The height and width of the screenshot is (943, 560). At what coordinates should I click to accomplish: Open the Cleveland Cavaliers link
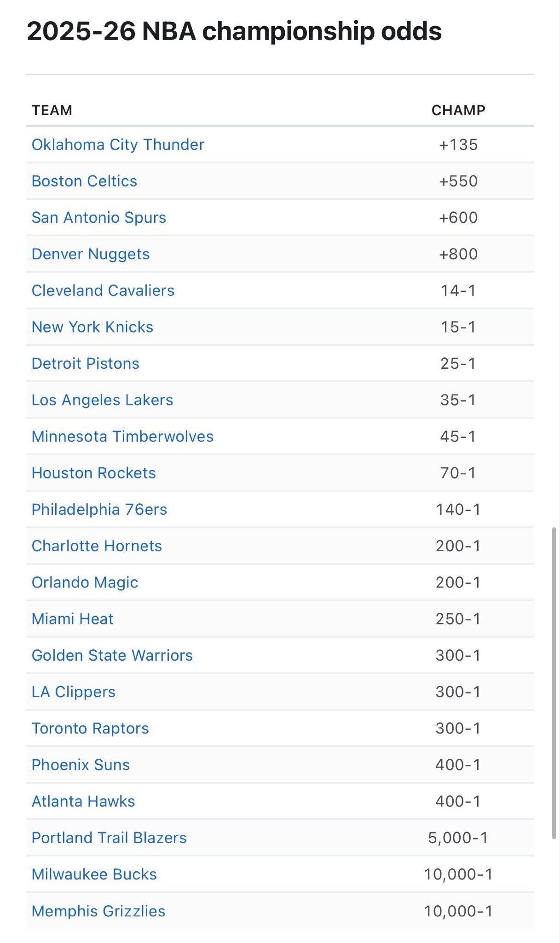click(x=103, y=291)
